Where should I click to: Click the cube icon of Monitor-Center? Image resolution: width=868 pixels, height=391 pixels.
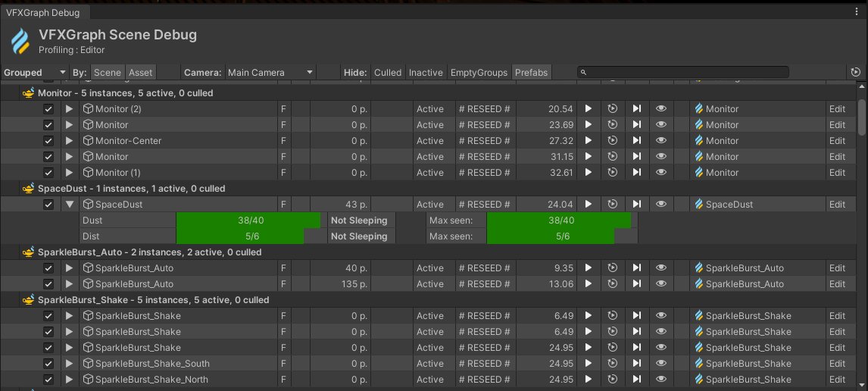[x=88, y=141]
